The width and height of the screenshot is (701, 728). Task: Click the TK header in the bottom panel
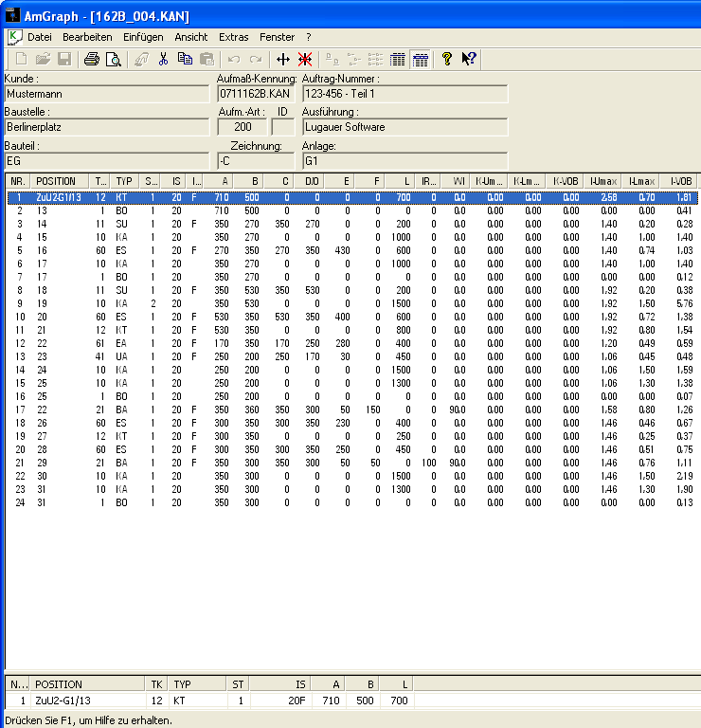tap(156, 684)
